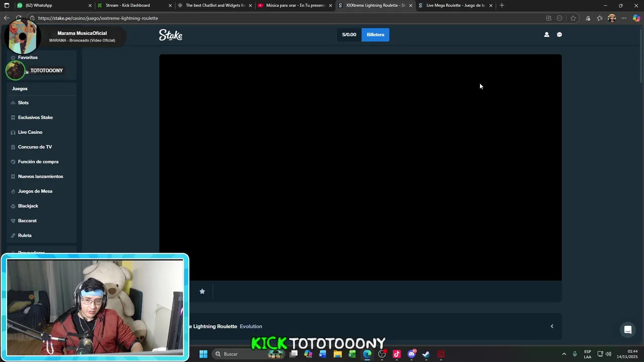Open the live support chat widget

(628, 330)
